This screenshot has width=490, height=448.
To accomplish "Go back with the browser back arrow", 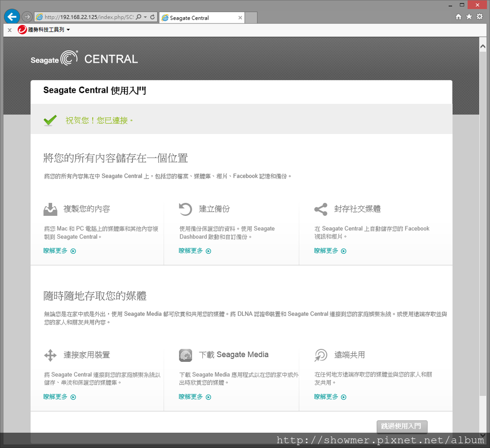I will pos(12,17).
